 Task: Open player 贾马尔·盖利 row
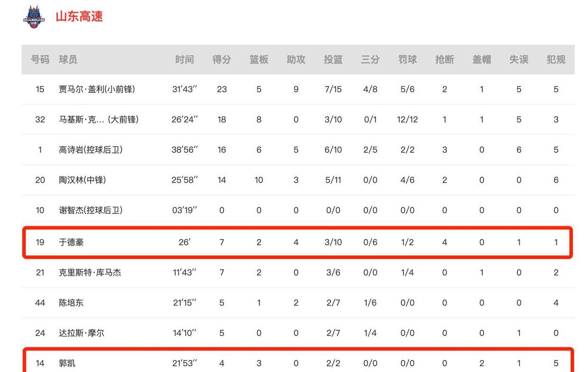[x=298, y=89]
